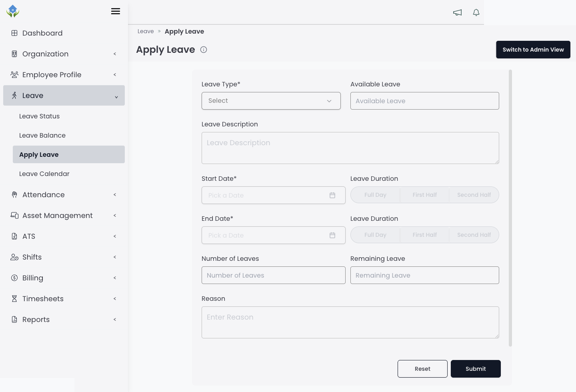Screen dimensions: 576x392
Task: Select First Half for End Date duration
Action: [x=425, y=235]
